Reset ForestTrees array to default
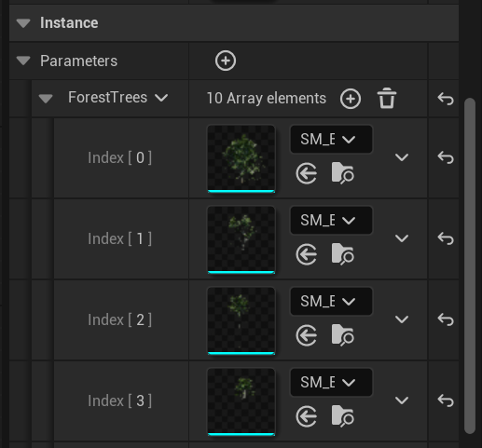The width and height of the screenshot is (482, 448). coord(446,99)
